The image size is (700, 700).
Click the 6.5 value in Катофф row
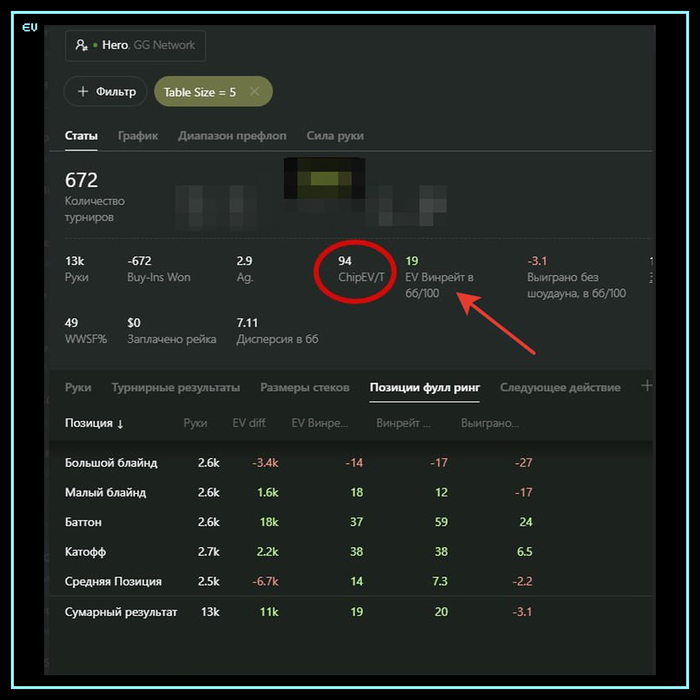coord(524,552)
